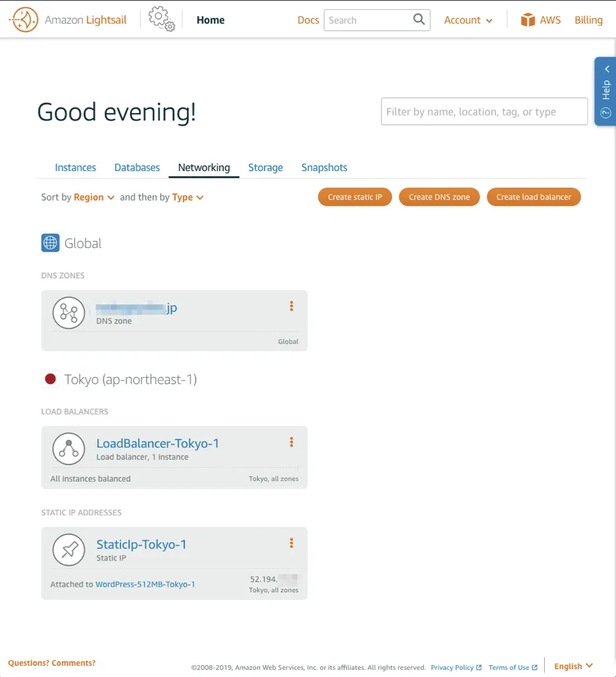Click the Create static IP button
616x677 pixels.
coord(355,197)
